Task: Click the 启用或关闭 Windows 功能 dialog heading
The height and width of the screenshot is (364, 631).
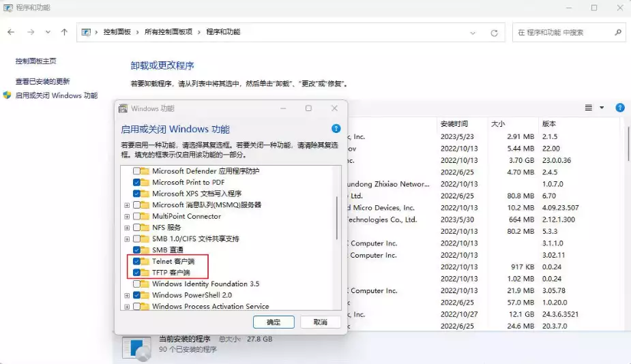Action: tap(175, 129)
